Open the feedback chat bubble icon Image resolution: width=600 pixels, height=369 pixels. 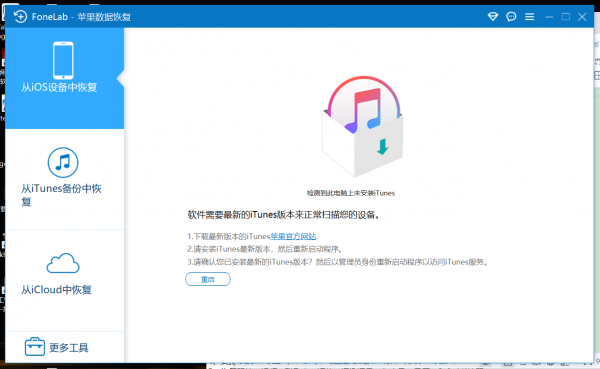[x=511, y=16]
